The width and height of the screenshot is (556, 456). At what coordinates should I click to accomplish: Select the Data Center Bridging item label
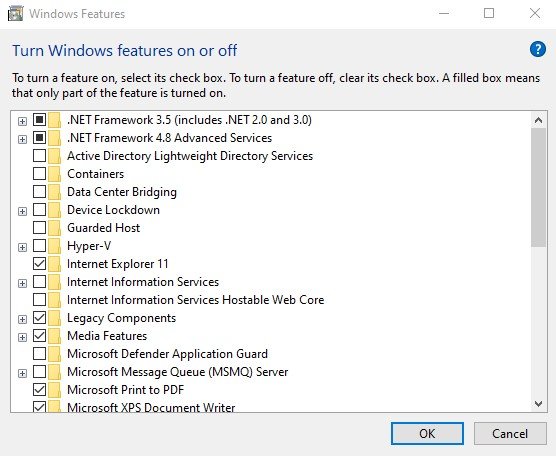pyautogui.click(x=122, y=192)
